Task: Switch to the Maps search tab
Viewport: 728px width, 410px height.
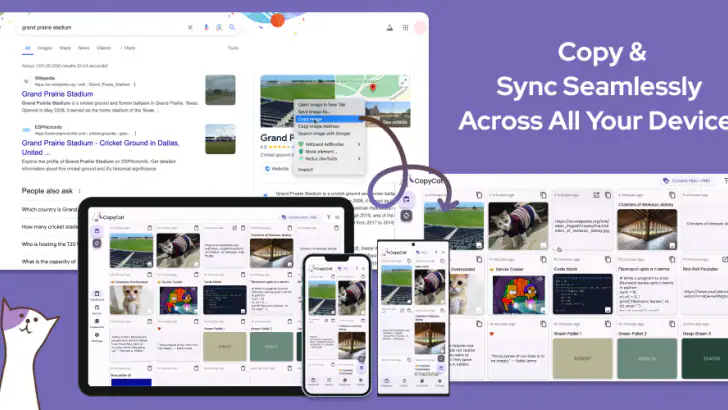Action: (65, 48)
